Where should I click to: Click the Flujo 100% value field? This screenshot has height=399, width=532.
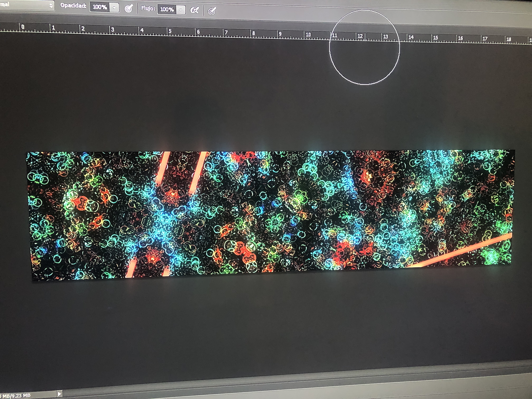coord(167,9)
